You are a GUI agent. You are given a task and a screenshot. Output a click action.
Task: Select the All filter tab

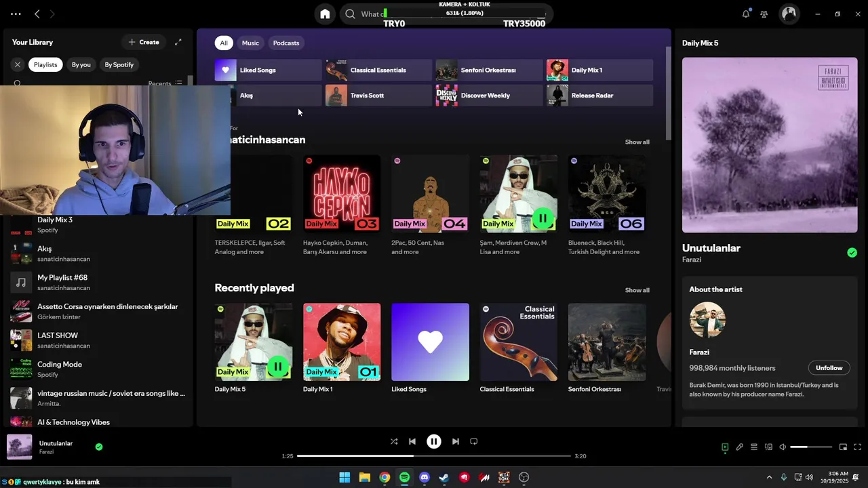[x=224, y=43]
